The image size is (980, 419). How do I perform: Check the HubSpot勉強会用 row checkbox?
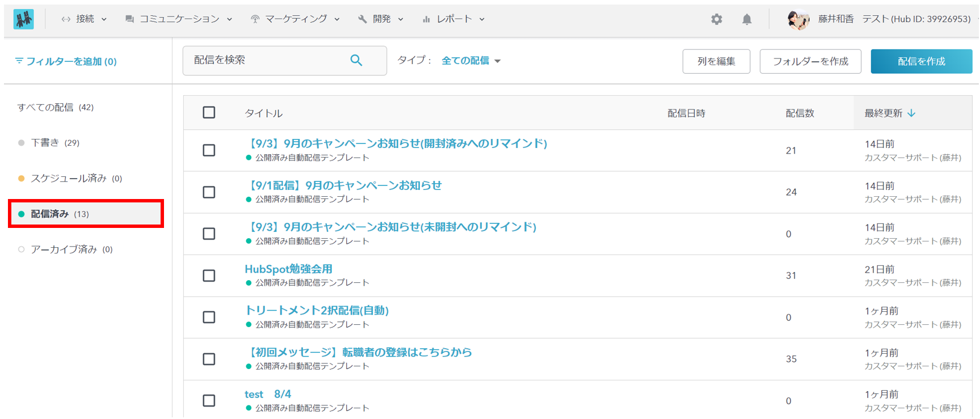209,276
